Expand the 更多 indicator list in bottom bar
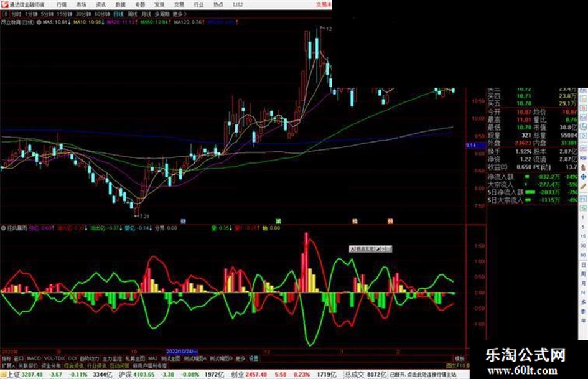 240,358
